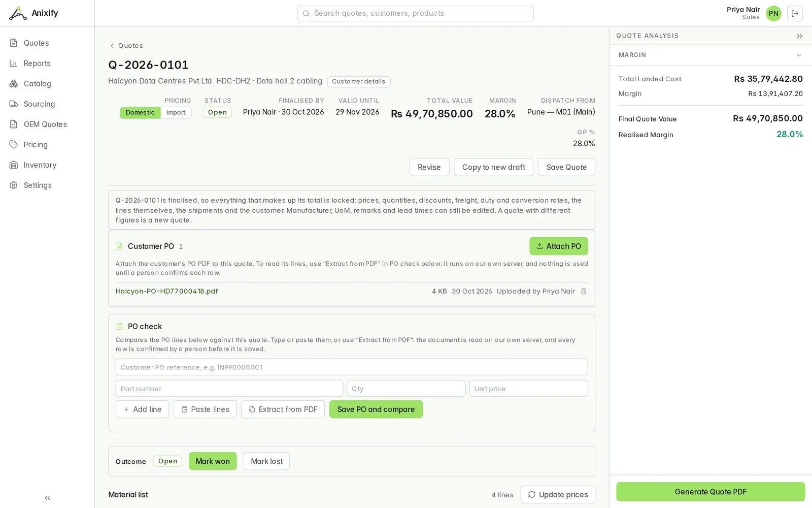Viewport: 812px width, 508px height.
Task: Open Customer details
Action: (359, 82)
